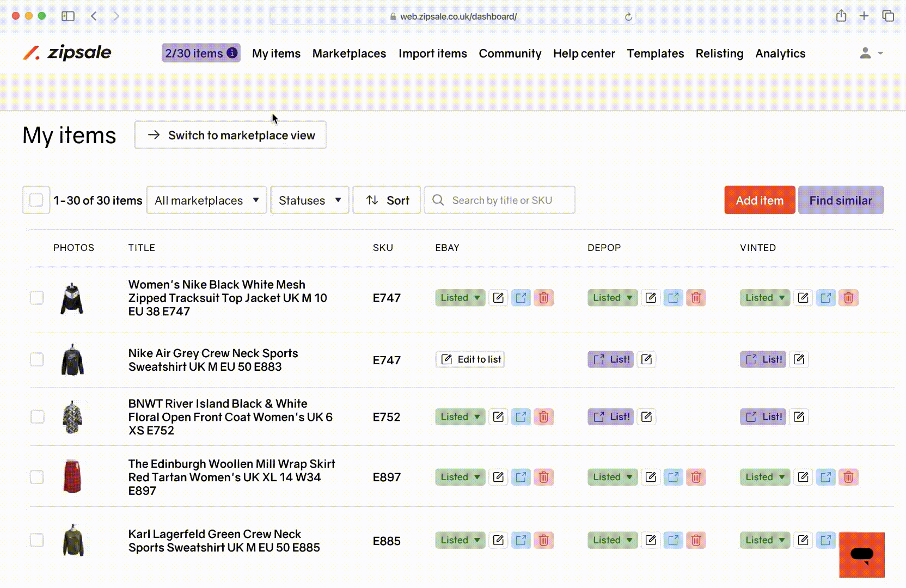Viewport: 906px width, 588px height.
Task: Delete the eBay listing for River Island Coat
Action: 543,417
